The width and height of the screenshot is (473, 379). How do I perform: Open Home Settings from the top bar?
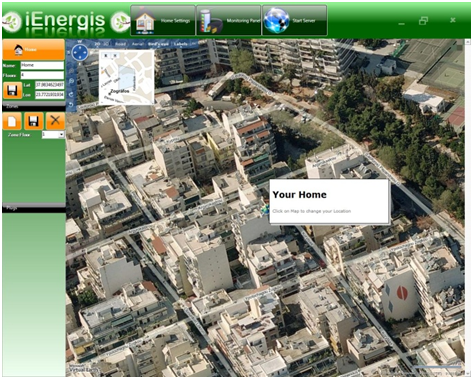click(x=162, y=20)
